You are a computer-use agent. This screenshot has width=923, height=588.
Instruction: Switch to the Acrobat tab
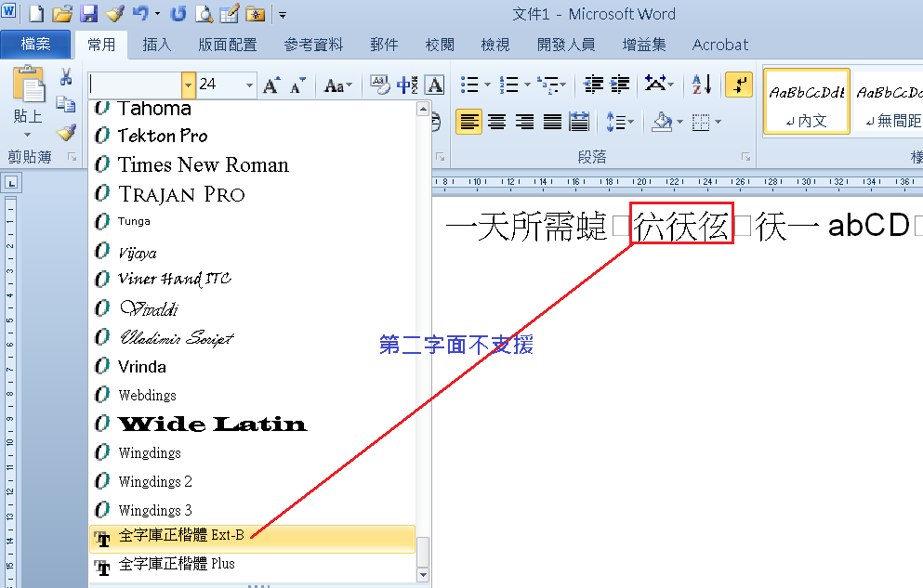pyautogui.click(x=720, y=45)
